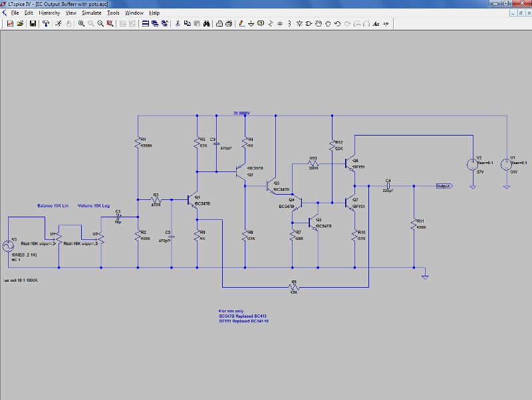
Task: Open the Window menu
Action: (134, 13)
